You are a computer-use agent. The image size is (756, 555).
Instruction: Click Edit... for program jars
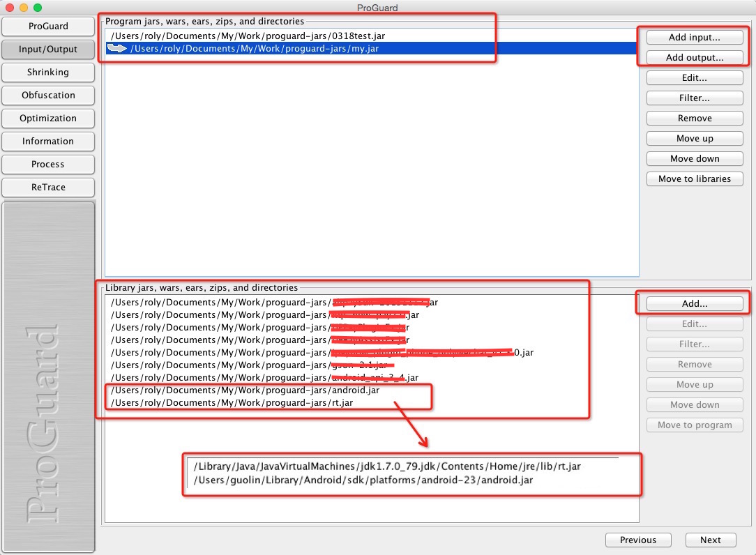point(695,77)
